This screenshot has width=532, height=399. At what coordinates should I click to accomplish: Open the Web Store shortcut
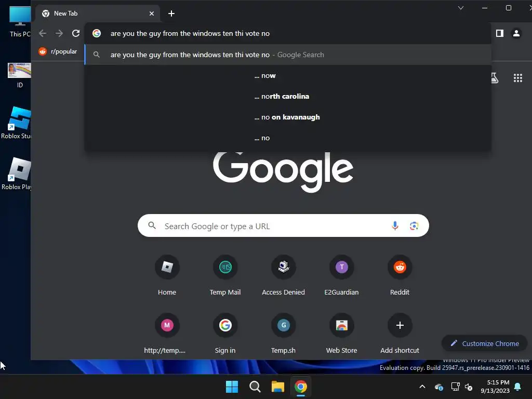click(x=342, y=335)
